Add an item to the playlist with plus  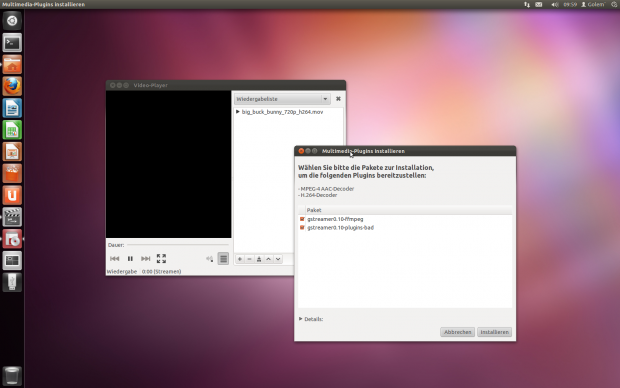click(240, 259)
